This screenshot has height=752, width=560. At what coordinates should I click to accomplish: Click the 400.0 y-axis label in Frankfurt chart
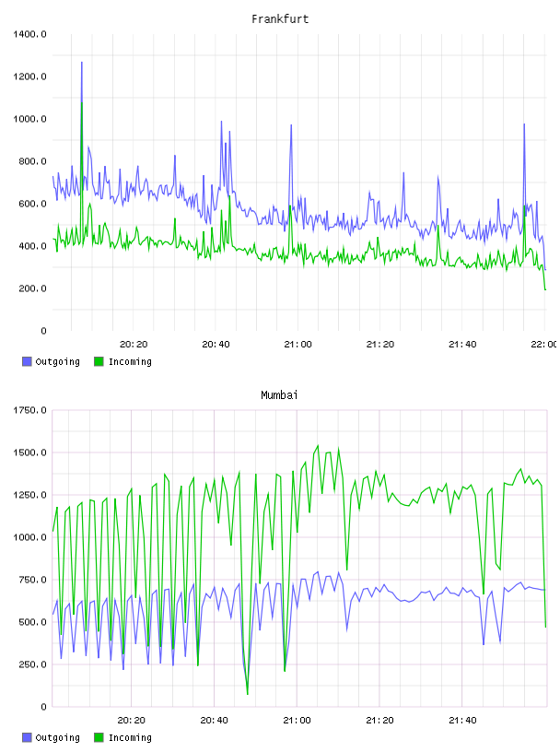32,246
